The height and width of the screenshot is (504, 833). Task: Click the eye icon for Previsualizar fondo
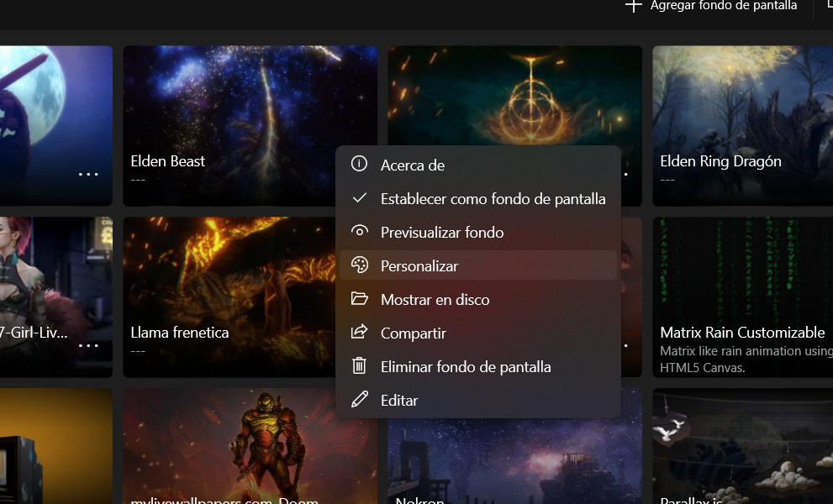pos(360,232)
